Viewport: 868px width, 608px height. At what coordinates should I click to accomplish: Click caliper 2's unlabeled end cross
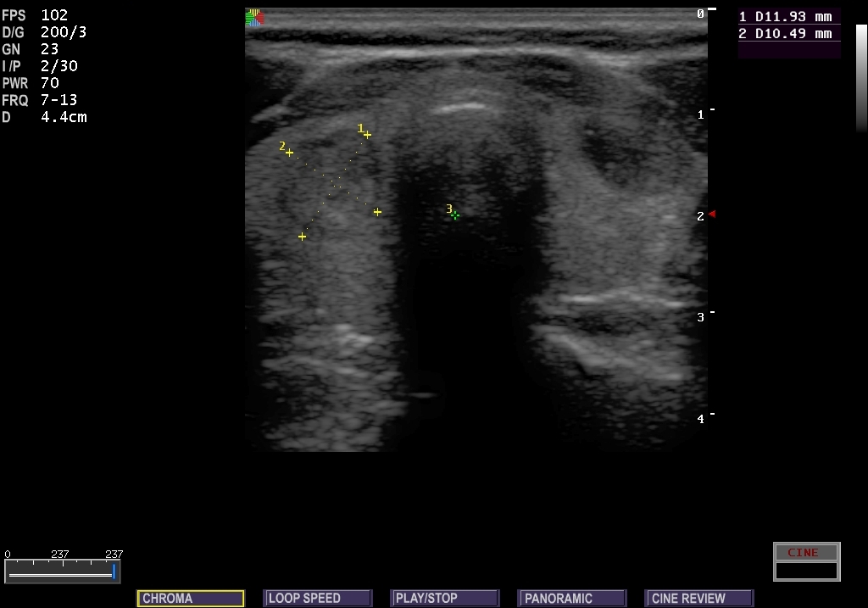(377, 211)
